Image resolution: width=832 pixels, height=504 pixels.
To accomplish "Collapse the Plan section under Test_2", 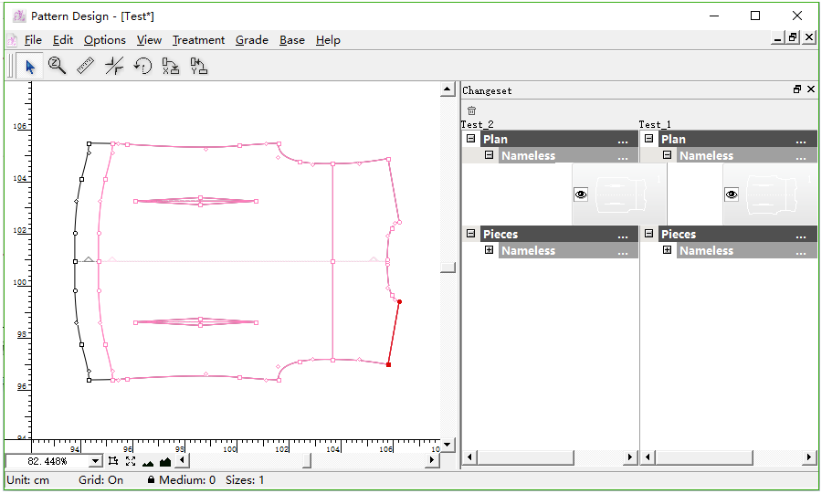I will pos(471,139).
